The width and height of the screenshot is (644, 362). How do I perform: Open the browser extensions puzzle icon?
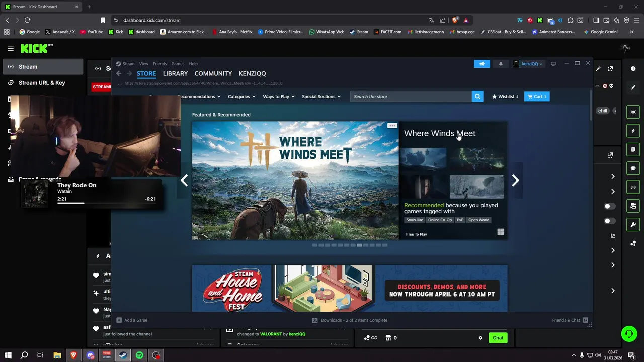coord(570,20)
